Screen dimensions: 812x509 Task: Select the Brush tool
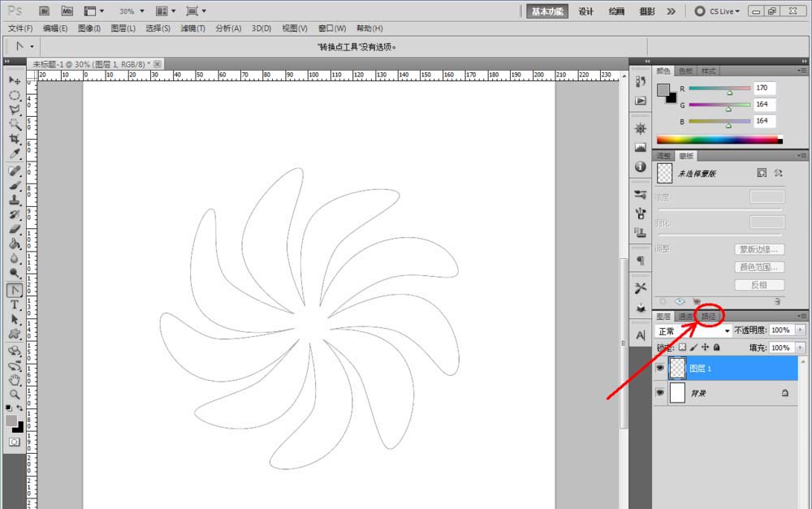[x=15, y=185]
